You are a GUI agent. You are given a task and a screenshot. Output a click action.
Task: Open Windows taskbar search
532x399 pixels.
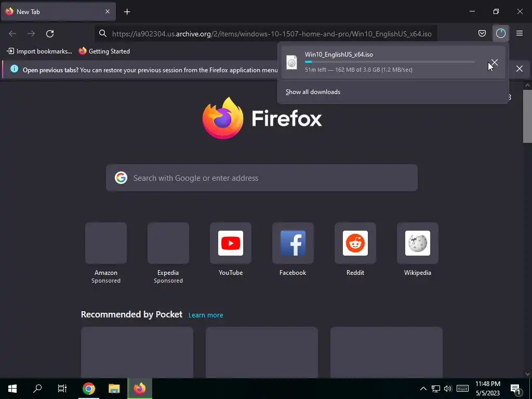coord(37,389)
